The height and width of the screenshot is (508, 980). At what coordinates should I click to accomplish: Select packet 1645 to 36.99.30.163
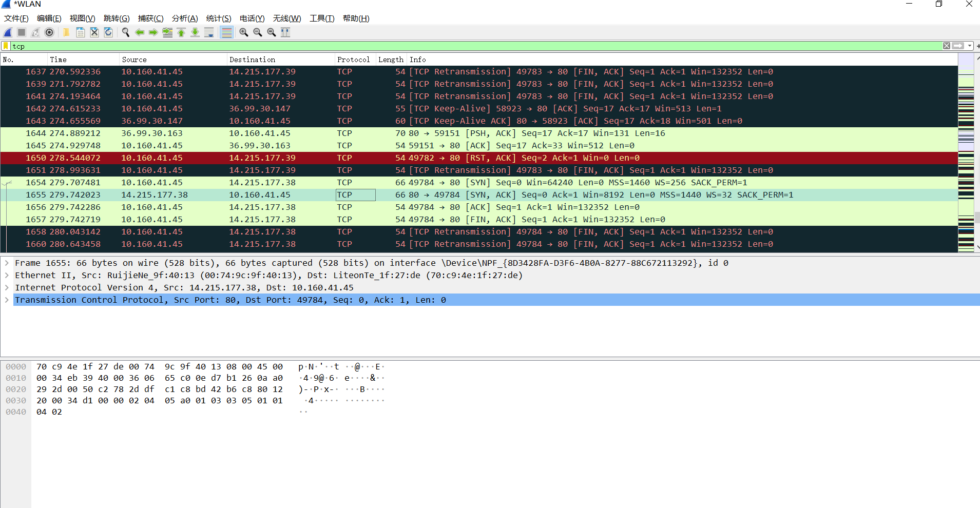click(479, 146)
